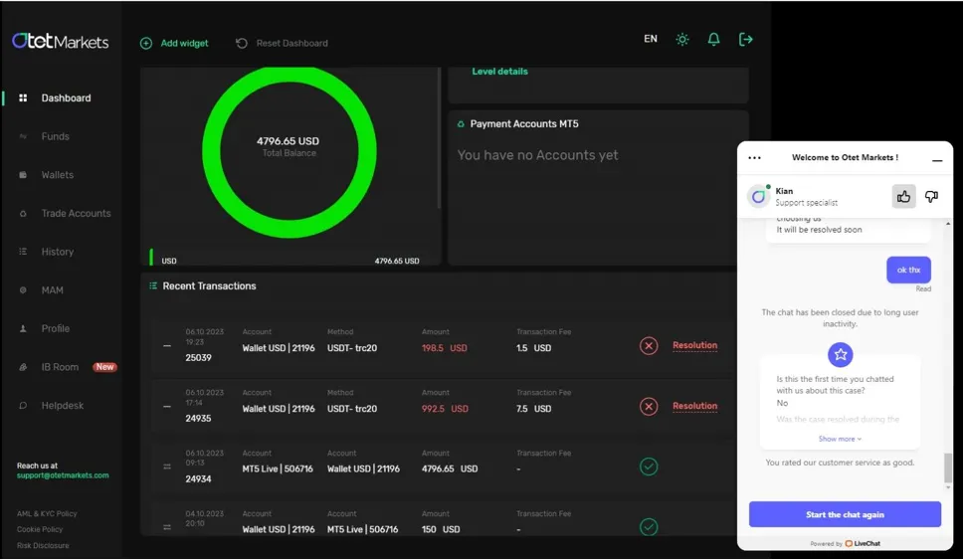Click the Reset Dashboard circular arrow icon
Image resolution: width=964 pixels, height=560 pixels.
pyautogui.click(x=242, y=43)
